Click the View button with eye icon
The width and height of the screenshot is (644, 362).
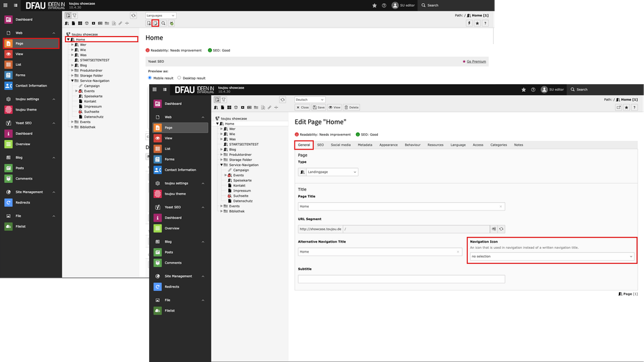pos(335,107)
